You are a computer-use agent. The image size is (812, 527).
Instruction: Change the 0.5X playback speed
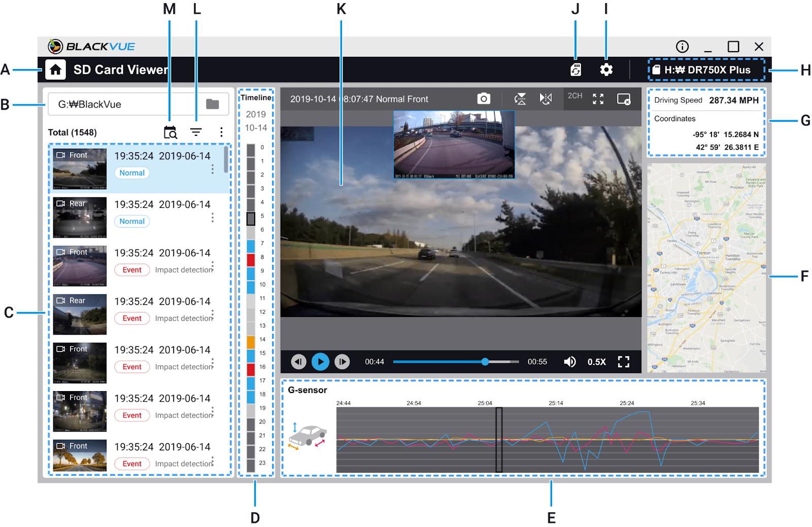(597, 362)
